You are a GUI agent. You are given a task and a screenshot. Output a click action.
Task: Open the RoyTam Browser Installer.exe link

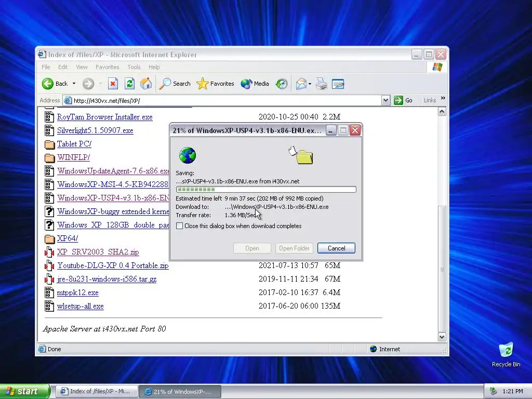pos(105,117)
